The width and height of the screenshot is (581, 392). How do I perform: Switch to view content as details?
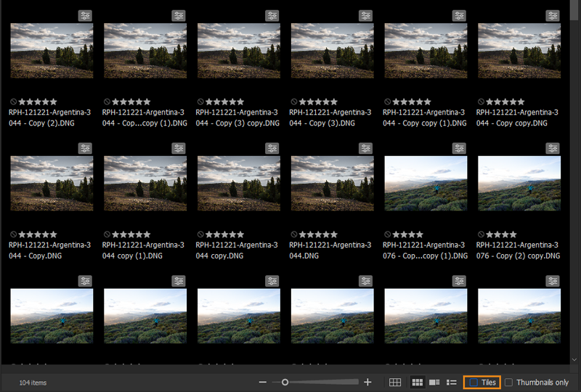coord(434,383)
